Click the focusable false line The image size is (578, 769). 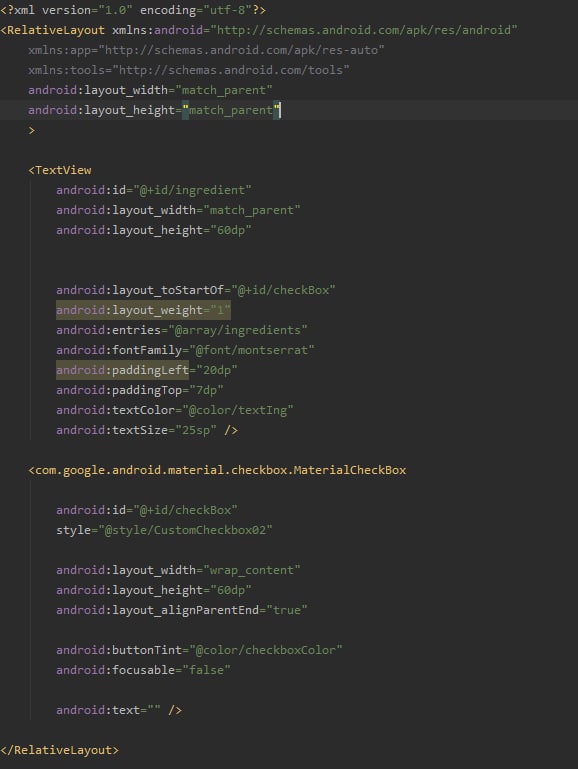tap(143, 670)
